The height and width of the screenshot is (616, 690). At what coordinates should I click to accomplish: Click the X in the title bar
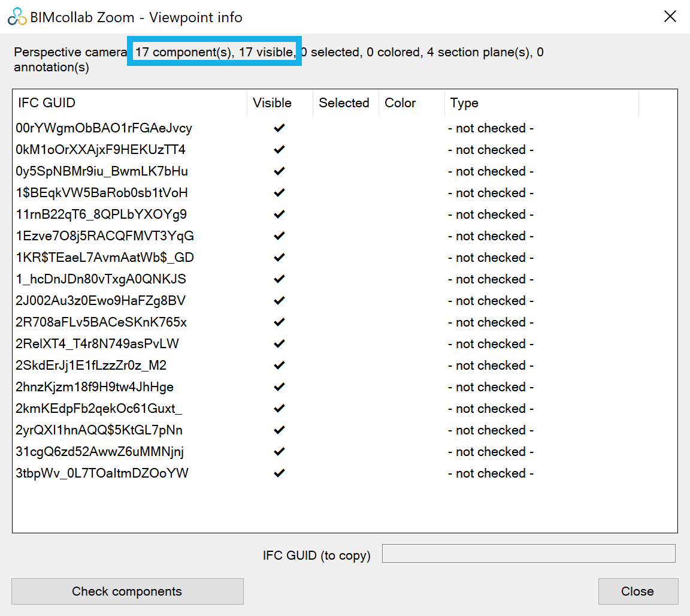click(x=670, y=16)
